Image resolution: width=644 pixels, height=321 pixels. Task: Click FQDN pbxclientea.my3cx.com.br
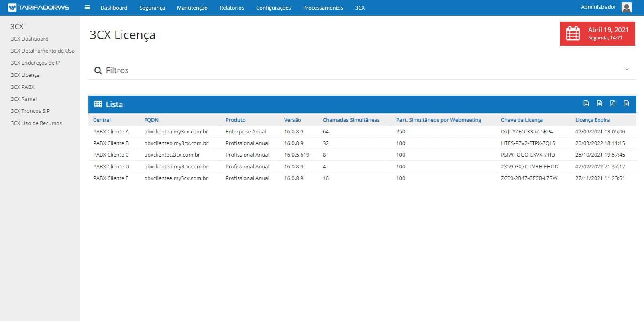tap(176, 131)
